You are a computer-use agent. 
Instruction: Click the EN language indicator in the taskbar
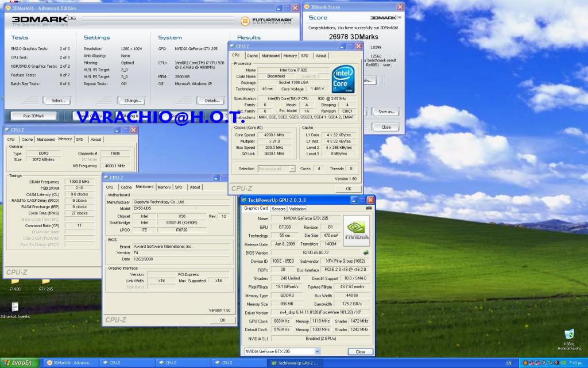509,363
